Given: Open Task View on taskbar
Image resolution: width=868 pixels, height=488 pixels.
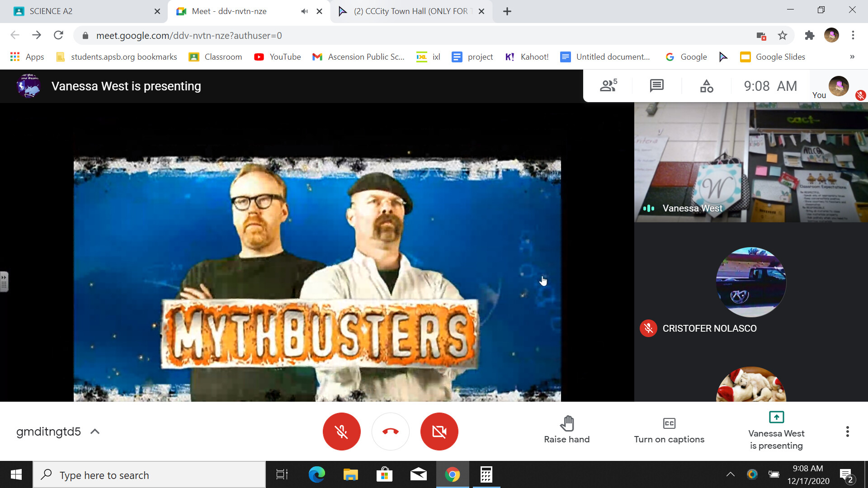Looking at the screenshot, I should pyautogui.click(x=282, y=475).
